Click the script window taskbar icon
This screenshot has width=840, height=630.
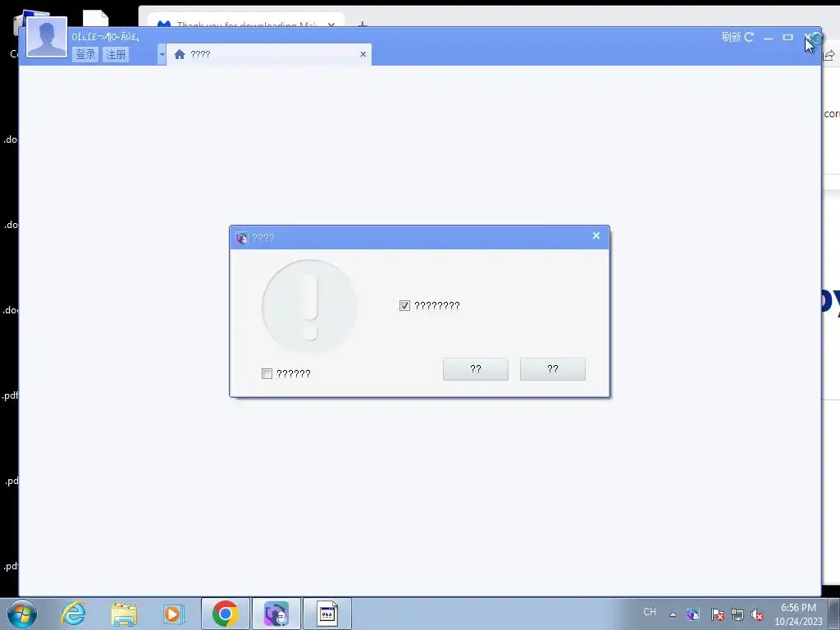[327, 614]
